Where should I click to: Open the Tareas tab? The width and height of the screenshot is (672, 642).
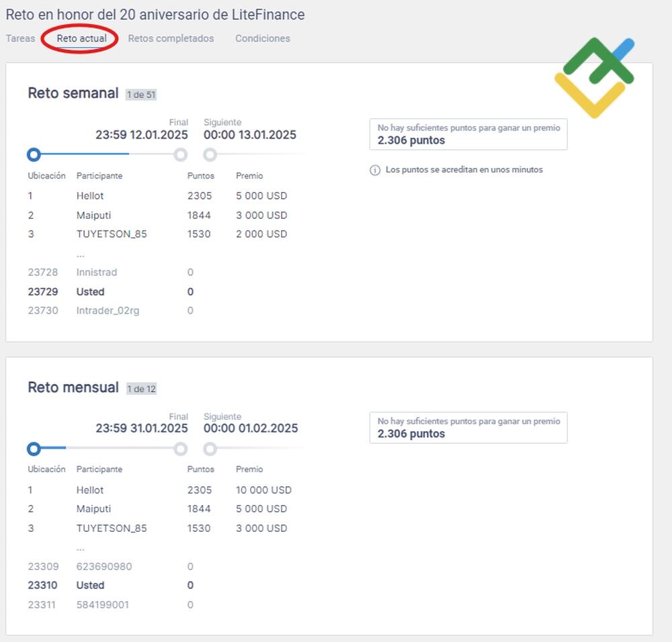tap(21, 38)
